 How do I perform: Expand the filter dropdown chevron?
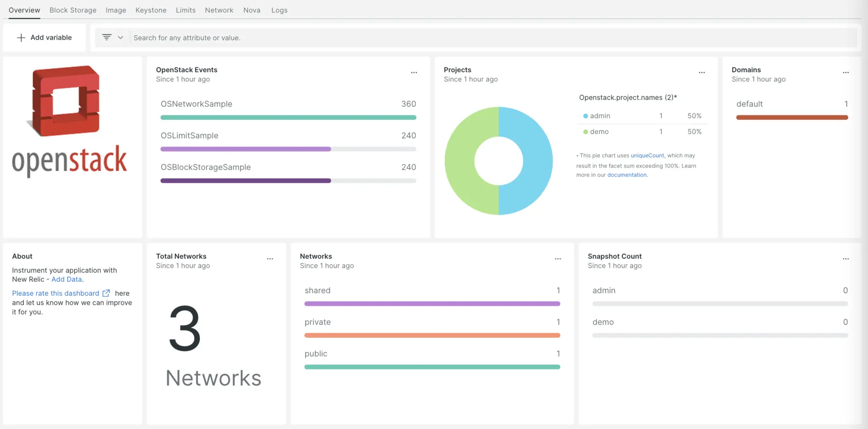(120, 37)
